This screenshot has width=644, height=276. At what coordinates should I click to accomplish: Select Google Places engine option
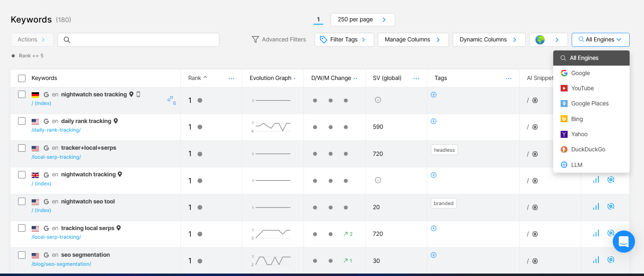coord(591,103)
